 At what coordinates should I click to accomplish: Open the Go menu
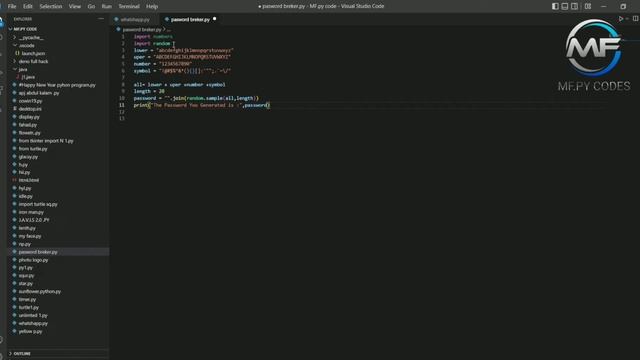pyautogui.click(x=91, y=7)
